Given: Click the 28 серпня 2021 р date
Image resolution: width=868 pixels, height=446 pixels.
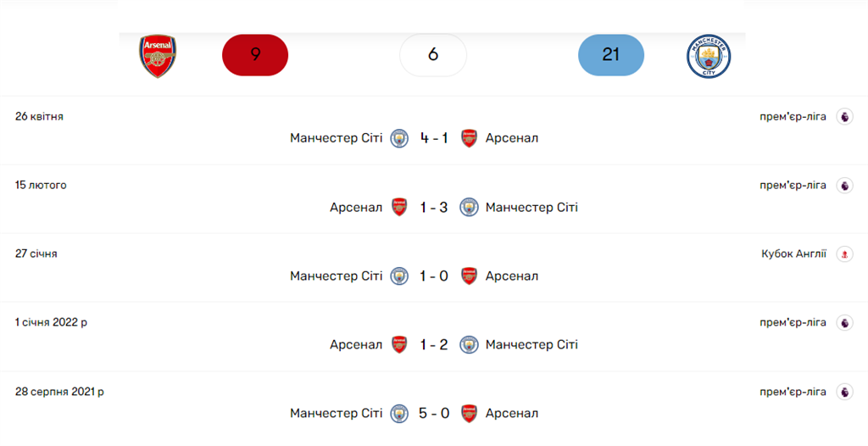Looking at the screenshot, I should click(x=59, y=392).
